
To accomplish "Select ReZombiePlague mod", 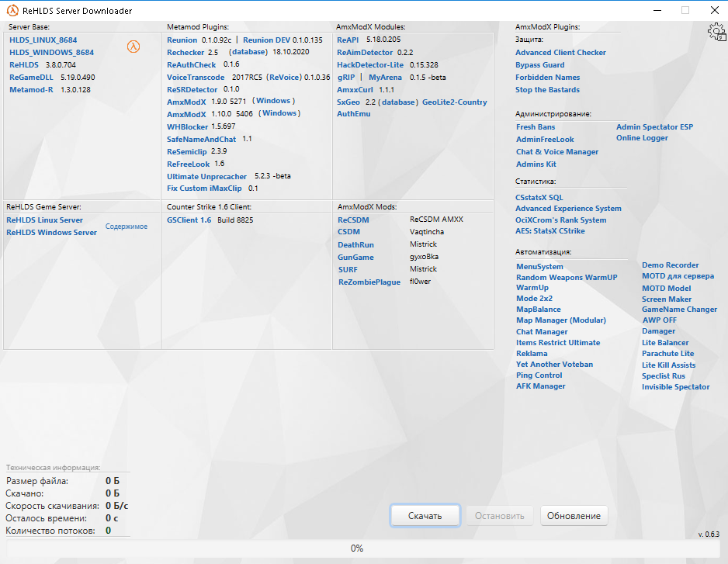I will tap(369, 282).
